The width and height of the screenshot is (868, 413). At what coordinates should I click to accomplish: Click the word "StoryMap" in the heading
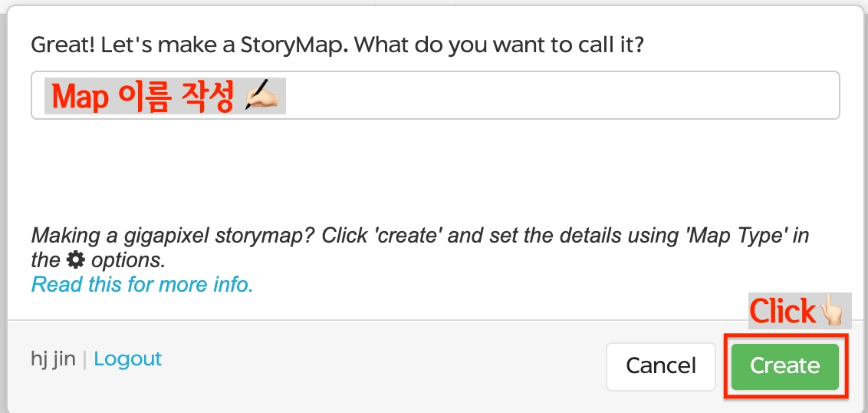click(285, 45)
